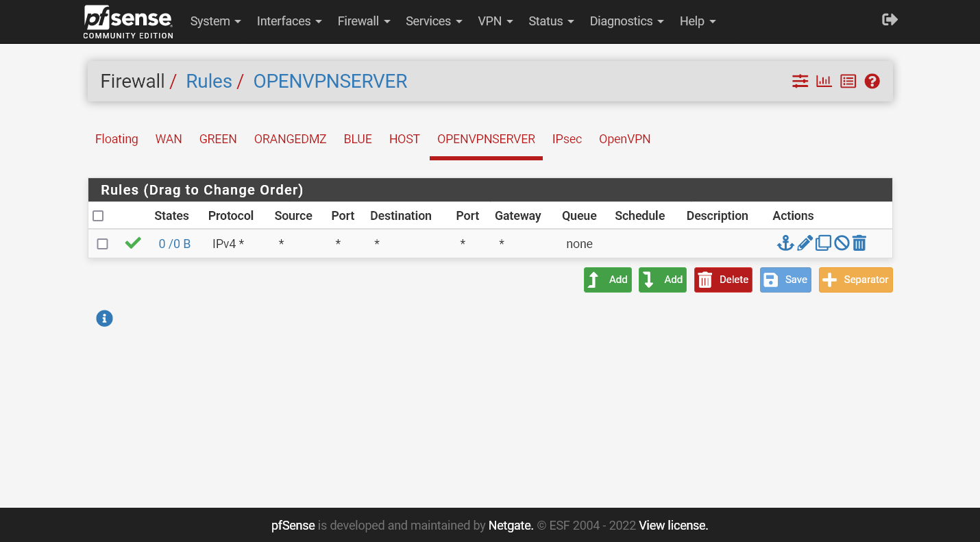Delete the rule using the trash icon
Viewport: 980px width, 542px height.
[859, 243]
